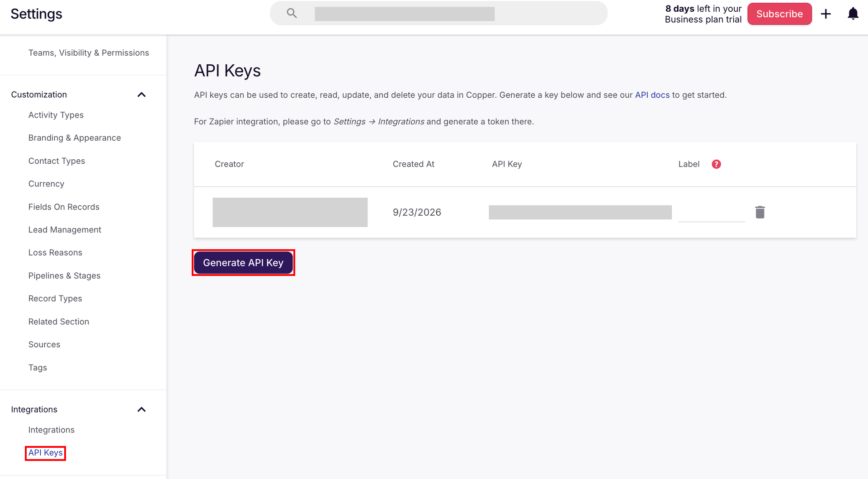Click the '8 days left' trial text
The image size is (868, 479).
tap(703, 14)
